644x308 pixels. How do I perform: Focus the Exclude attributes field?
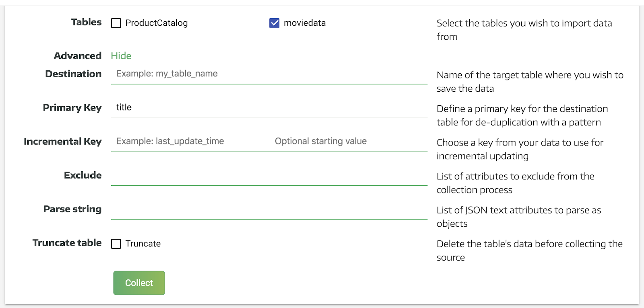pos(269,175)
